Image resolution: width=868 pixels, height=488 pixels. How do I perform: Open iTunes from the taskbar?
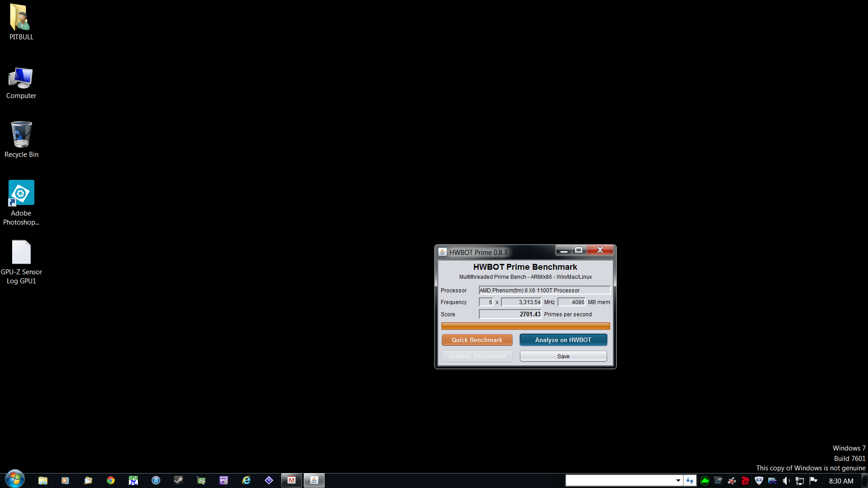tap(156, 480)
